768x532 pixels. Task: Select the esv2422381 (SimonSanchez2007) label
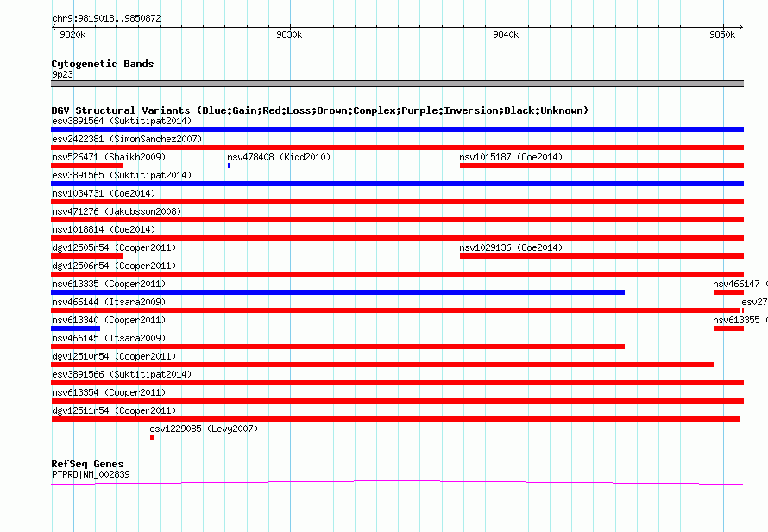pyautogui.click(x=127, y=139)
